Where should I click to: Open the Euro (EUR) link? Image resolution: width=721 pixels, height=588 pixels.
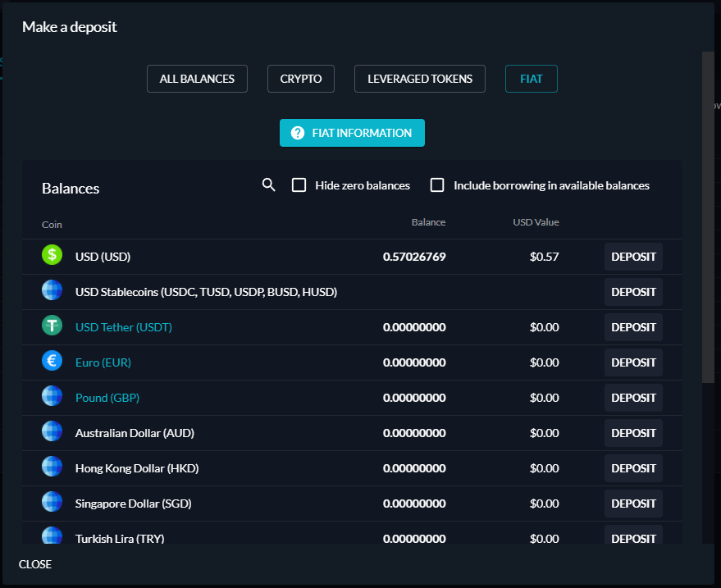pyautogui.click(x=103, y=362)
